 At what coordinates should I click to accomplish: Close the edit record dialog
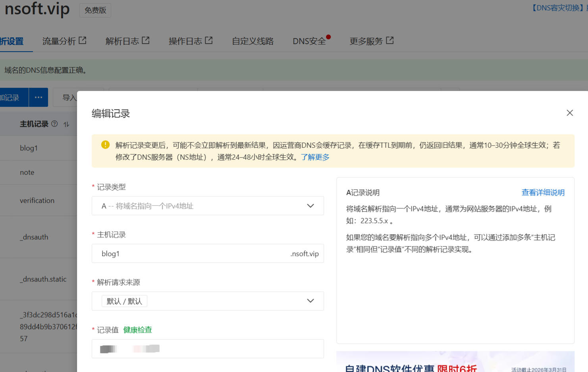coord(569,113)
